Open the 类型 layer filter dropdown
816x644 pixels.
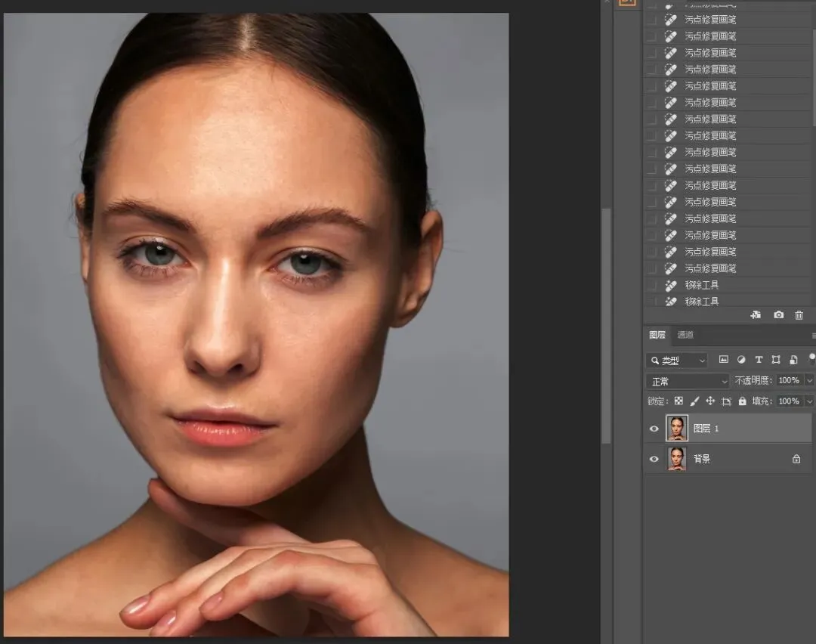click(x=677, y=361)
